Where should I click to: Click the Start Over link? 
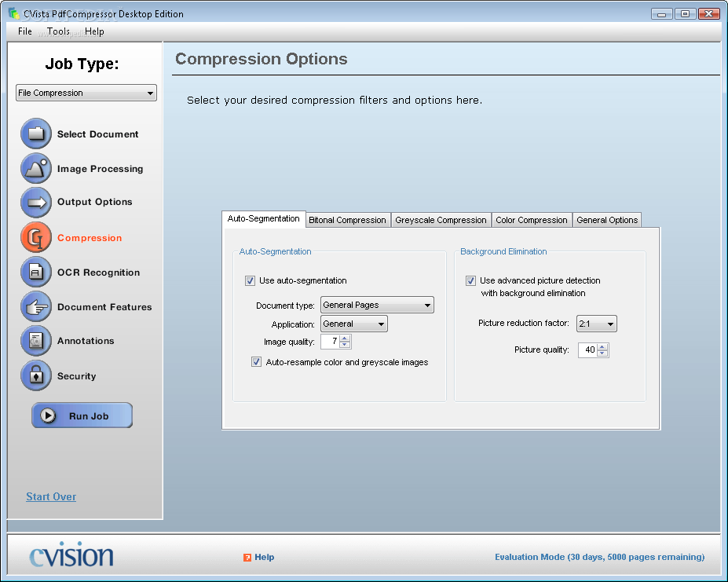(x=51, y=496)
